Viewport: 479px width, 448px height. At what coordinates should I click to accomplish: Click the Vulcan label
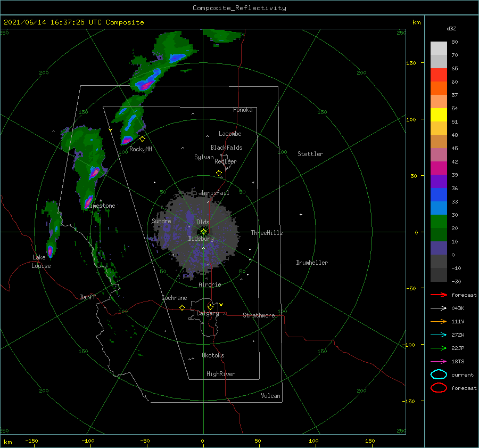tap(271, 396)
